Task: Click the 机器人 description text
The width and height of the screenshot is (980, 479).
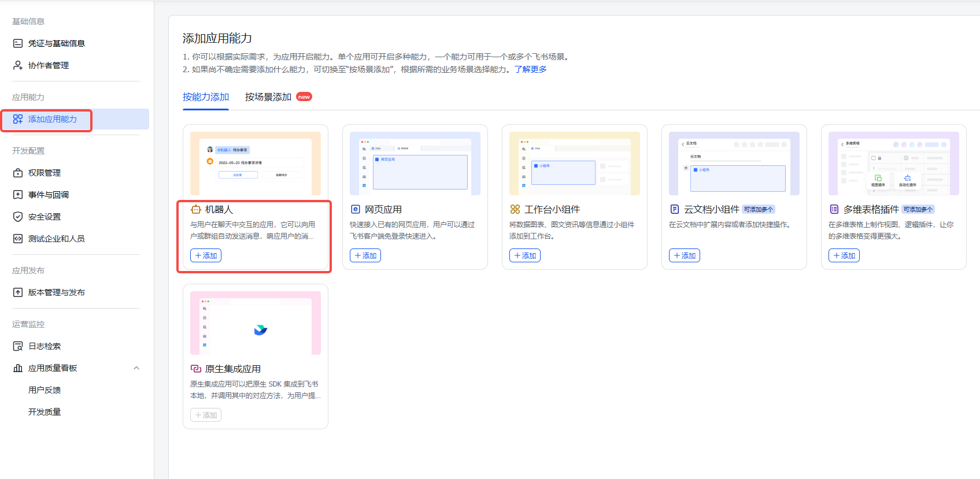Action: tap(253, 230)
